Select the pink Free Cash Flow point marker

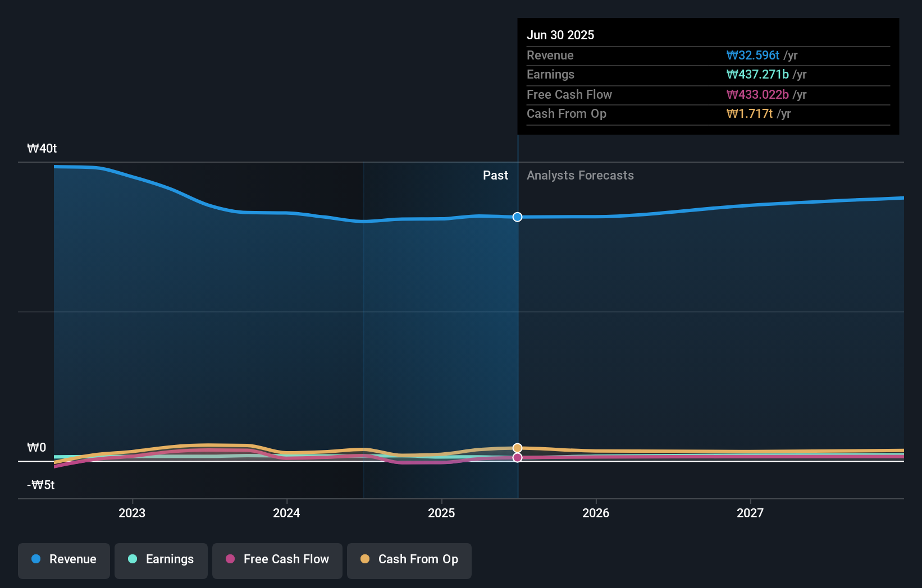[517, 457]
